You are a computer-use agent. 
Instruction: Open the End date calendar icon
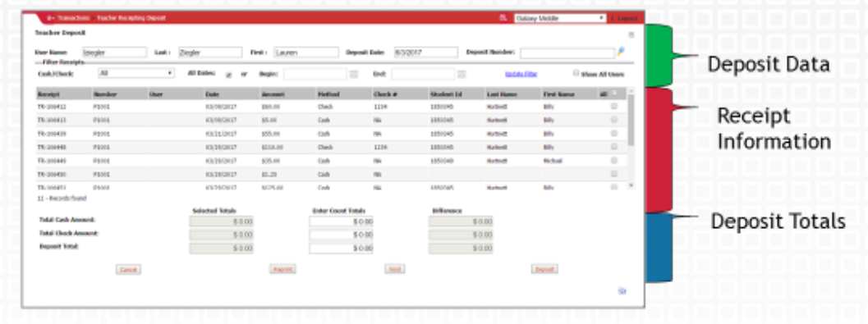coord(462,74)
